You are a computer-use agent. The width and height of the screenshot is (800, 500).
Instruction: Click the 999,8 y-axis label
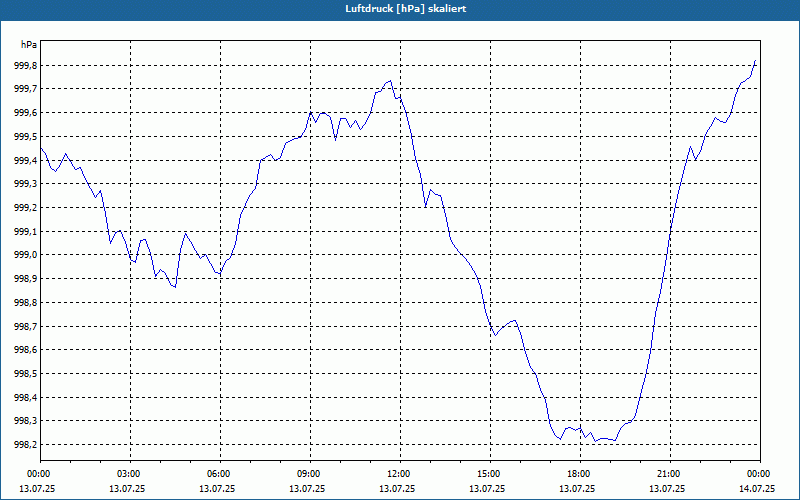(x=25, y=65)
